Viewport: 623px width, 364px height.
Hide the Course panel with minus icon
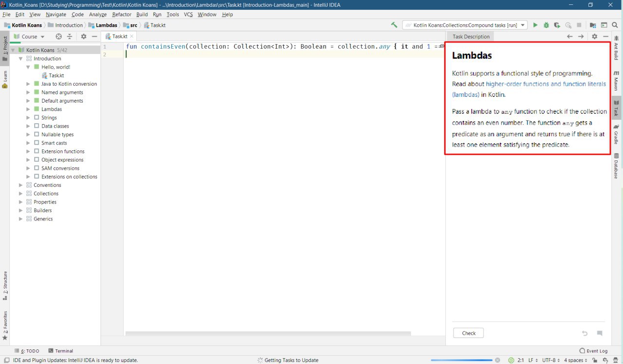tap(94, 36)
